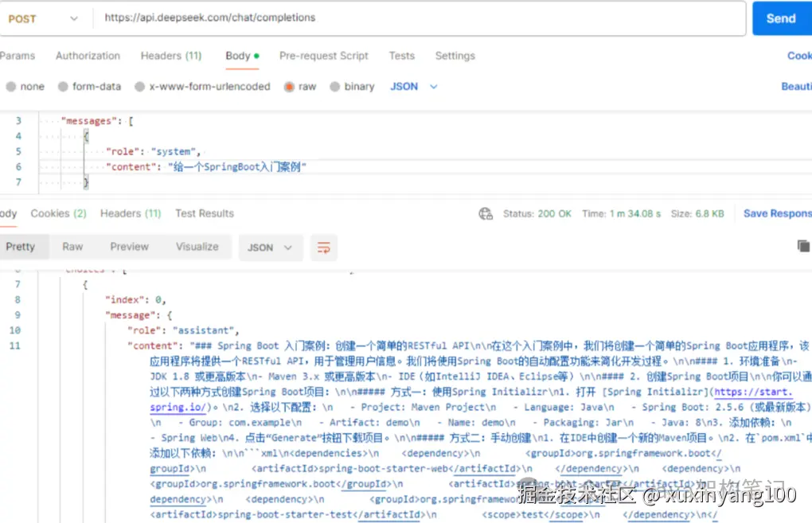Click the Status 200 OK indicator
This screenshot has width=812, height=523.
pos(537,213)
